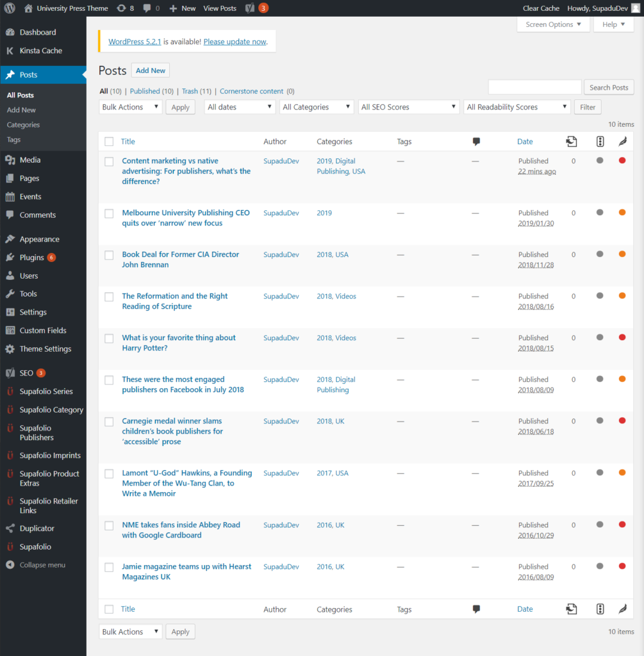The image size is (644, 656).
Task: Click the Appearance paintbrush icon
Action: click(10, 239)
